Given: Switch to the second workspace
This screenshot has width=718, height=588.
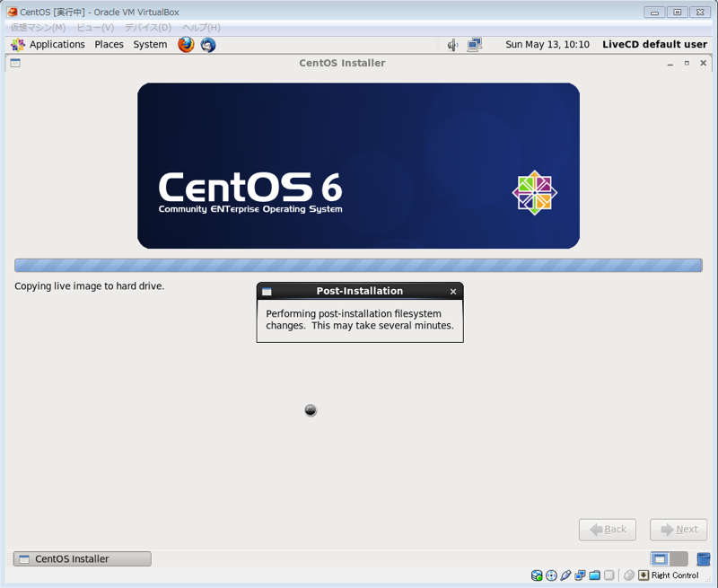Looking at the screenshot, I should [679, 558].
